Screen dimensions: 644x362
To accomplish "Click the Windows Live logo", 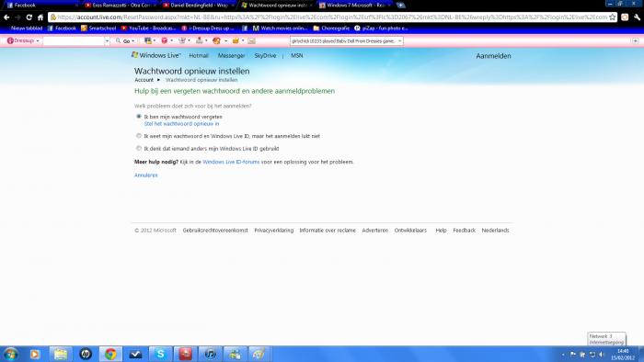I will (156, 55).
